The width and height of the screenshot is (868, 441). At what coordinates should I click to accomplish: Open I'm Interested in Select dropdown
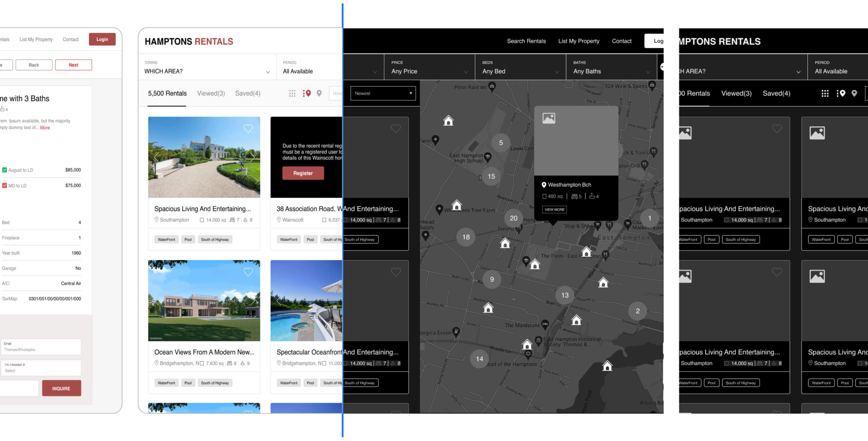click(x=41, y=368)
